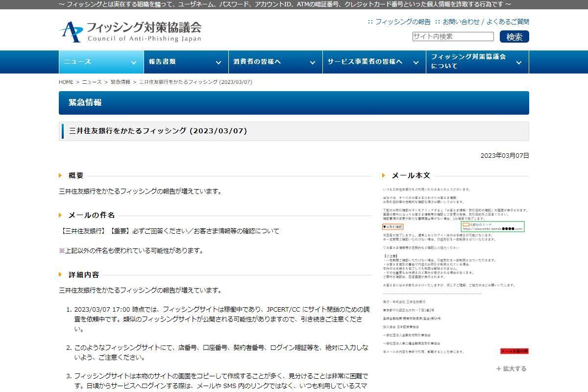The height and width of the screenshot is (392, 588).
Task: Click the orange arrow beside メールの件名
Action: click(61, 215)
